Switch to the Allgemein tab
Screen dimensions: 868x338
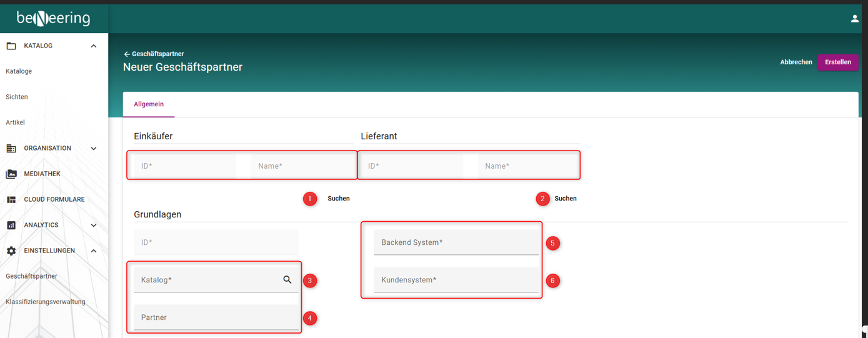click(149, 104)
